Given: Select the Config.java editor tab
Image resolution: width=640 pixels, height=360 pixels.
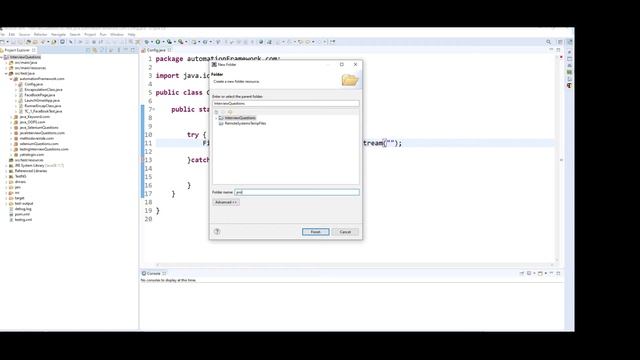Looking at the screenshot, I should pos(156,50).
